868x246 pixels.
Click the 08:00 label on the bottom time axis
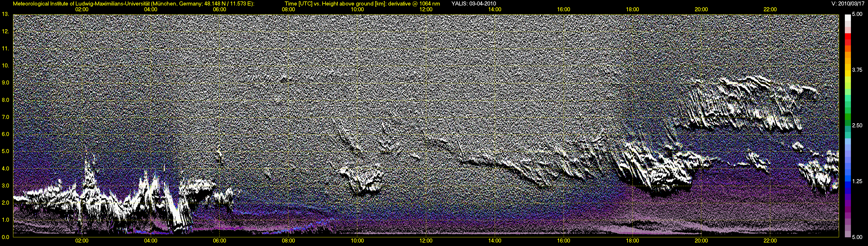coord(288,241)
